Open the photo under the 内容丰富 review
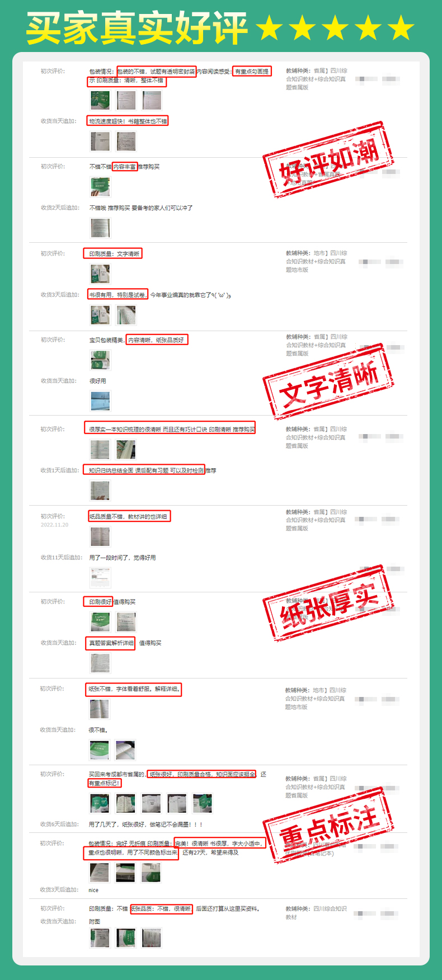Viewport: 442px width, 980px height. 100,187
